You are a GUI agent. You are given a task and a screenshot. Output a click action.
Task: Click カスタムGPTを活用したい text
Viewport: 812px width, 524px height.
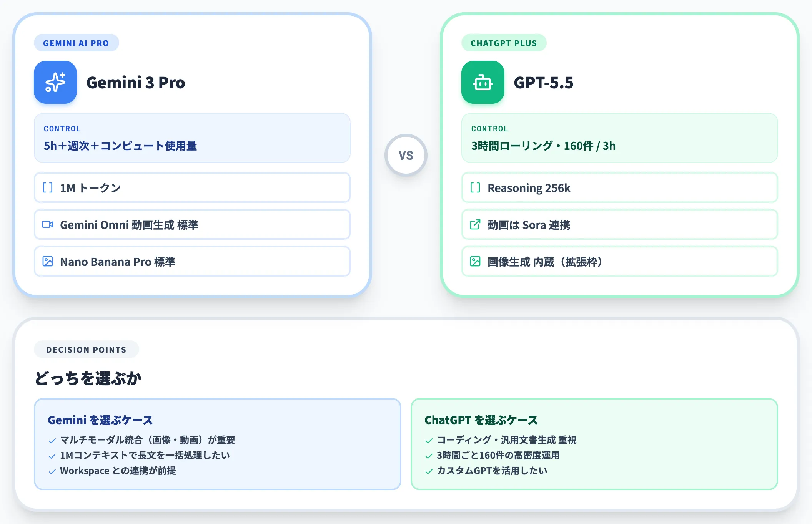pos(492,471)
